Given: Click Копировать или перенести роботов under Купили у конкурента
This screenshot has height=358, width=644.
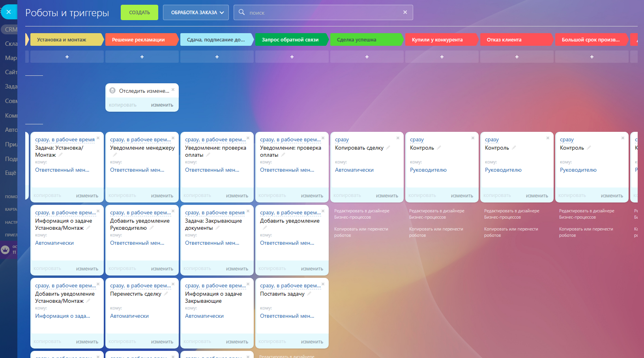Looking at the screenshot, I should 436,232.
